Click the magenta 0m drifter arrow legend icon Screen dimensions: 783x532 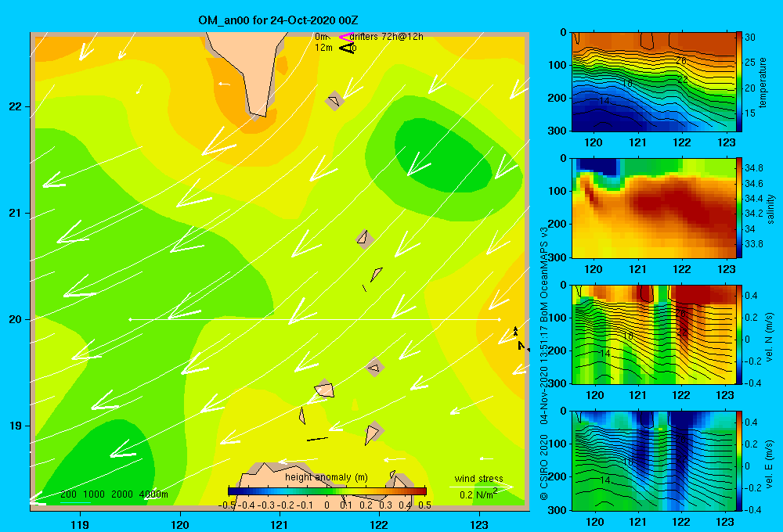[x=346, y=37]
